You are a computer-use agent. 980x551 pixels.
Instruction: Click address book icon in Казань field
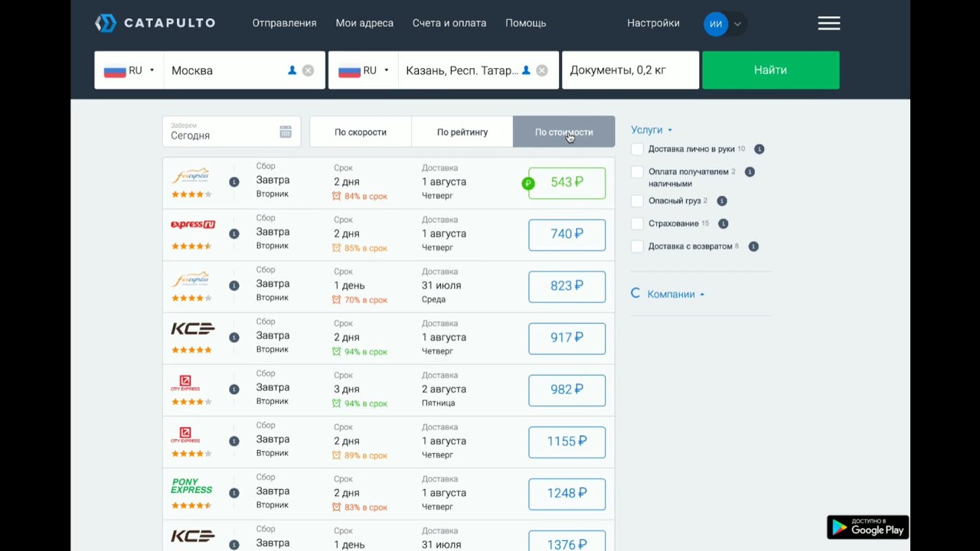point(526,70)
